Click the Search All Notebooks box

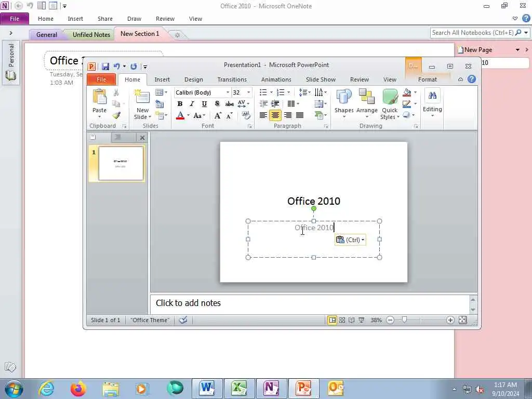(472, 33)
